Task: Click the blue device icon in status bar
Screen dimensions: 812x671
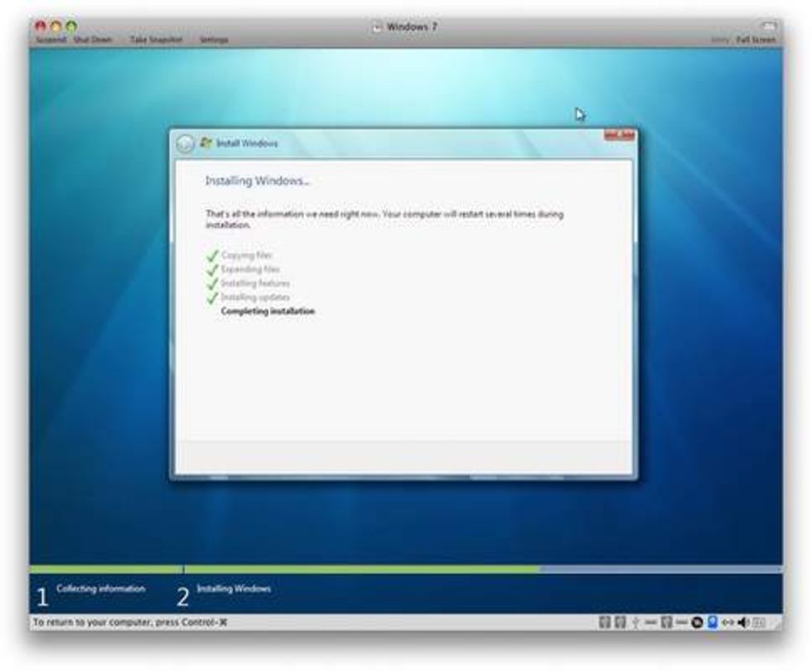Action: (713, 622)
